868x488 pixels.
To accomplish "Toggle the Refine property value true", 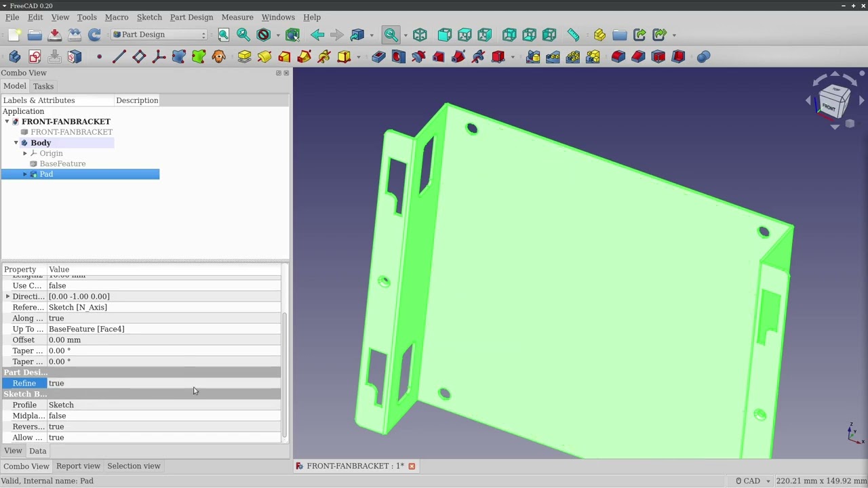I will (163, 383).
